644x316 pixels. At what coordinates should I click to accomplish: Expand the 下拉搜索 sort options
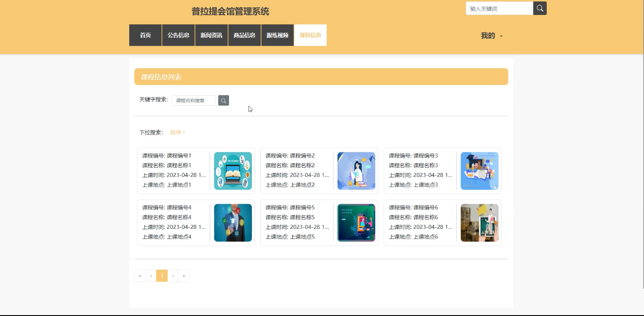(x=178, y=132)
